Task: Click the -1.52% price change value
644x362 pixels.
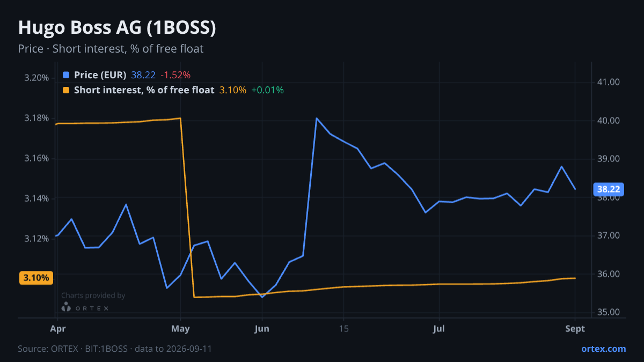Action: pos(175,75)
